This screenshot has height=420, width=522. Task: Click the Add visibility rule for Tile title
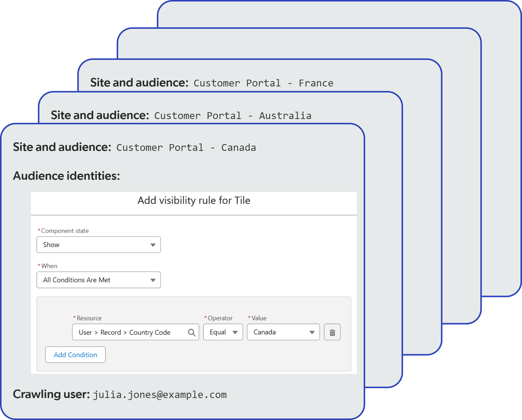(193, 200)
